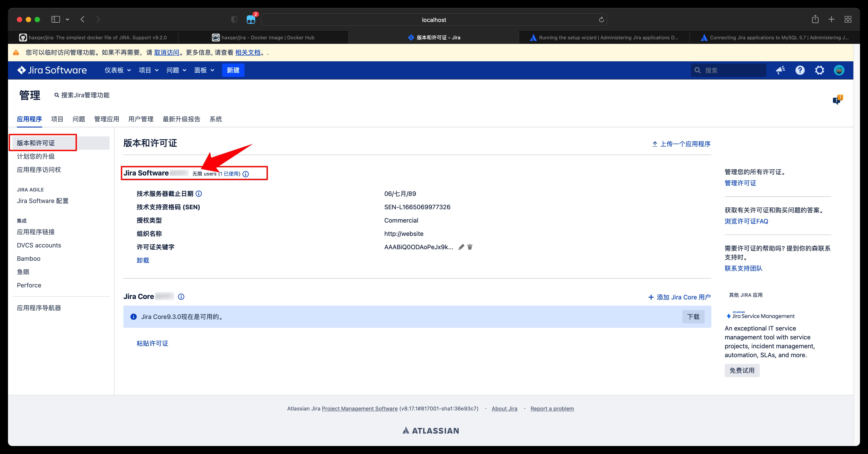Click the 取消访问 link in banner
Image resolution: width=868 pixels, height=454 pixels.
click(166, 53)
